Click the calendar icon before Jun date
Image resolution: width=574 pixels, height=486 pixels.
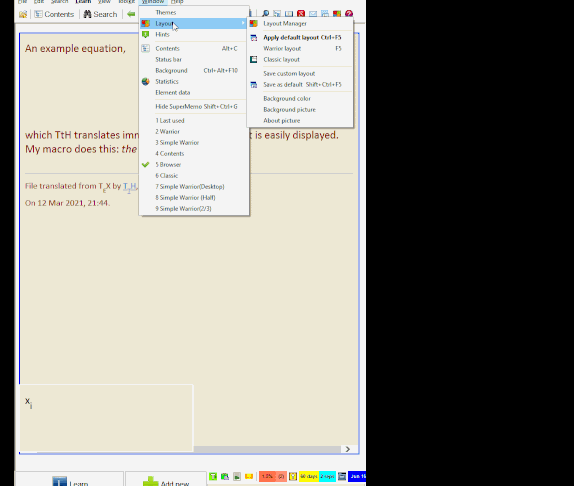[x=342, y=476]
